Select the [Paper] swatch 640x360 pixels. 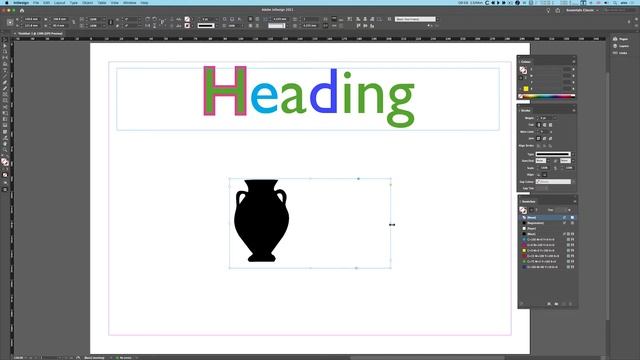pyautogui.click(x=547, y=229)
